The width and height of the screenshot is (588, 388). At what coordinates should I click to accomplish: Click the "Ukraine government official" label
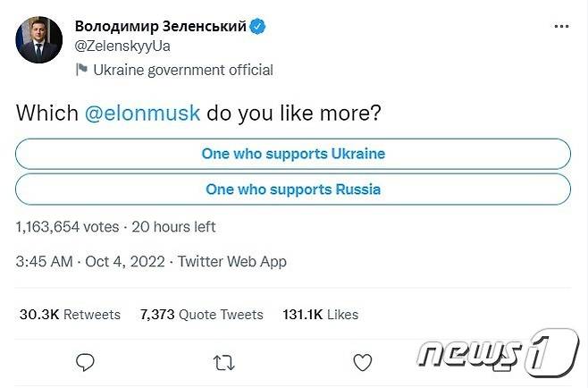pyautogui.click(x=183, y=70)
